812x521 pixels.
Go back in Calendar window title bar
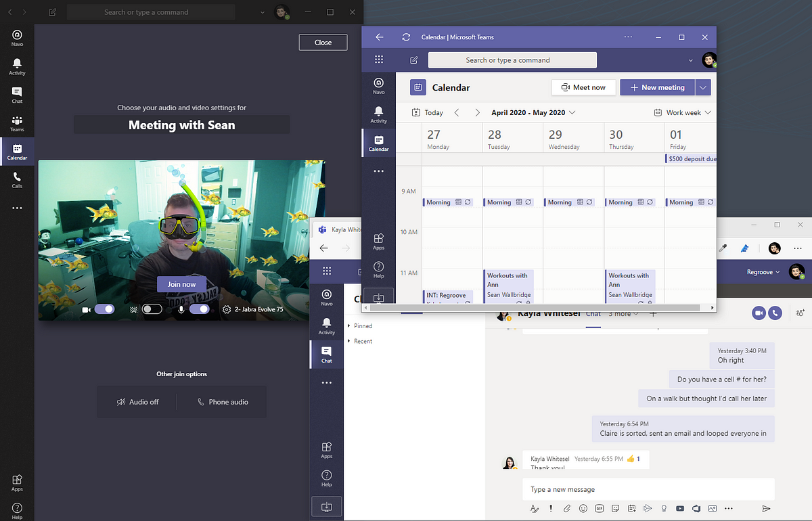click(x=379, y=37)
